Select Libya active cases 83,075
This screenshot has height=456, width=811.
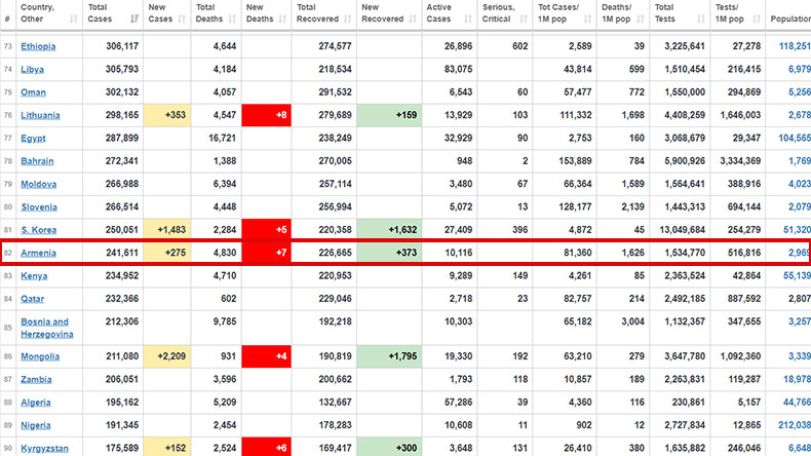[458, 69]
